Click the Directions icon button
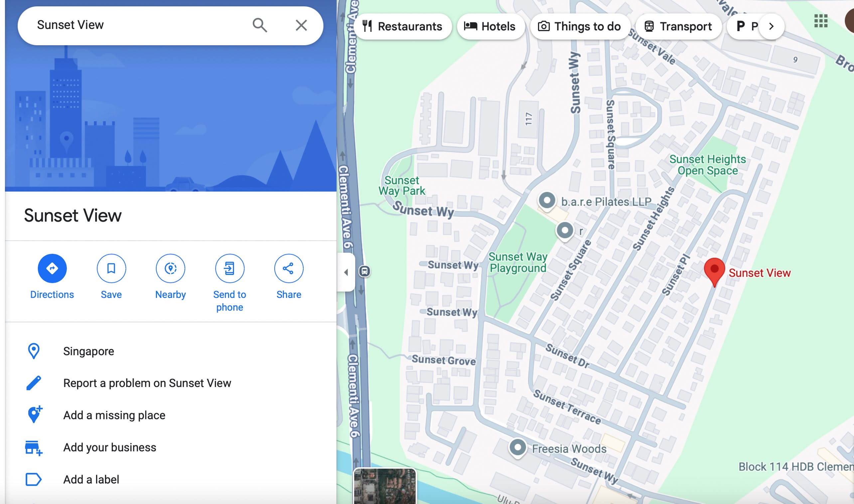 pyautogui.click(x=52, y=268)
